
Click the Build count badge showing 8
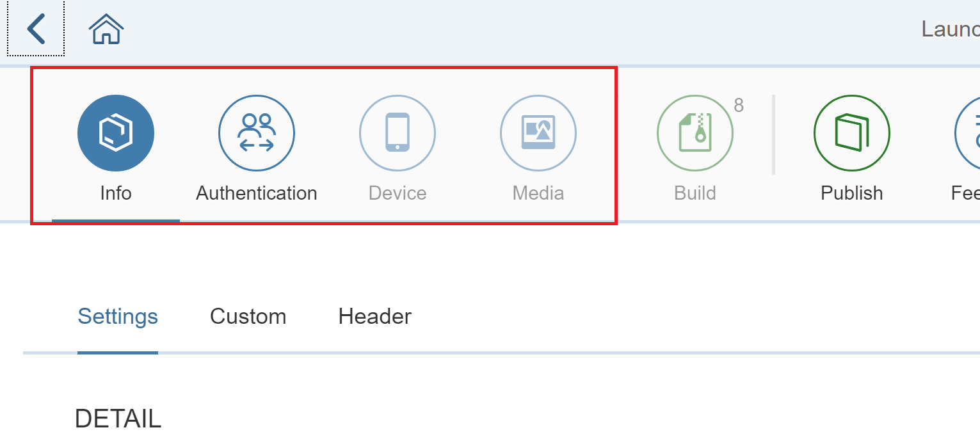(739, 106)
